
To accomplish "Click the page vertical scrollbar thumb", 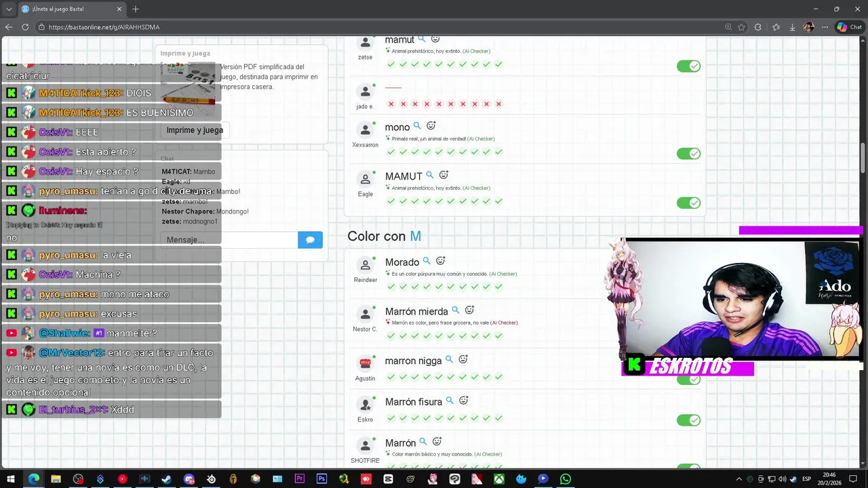I will [x=863, y=158].
